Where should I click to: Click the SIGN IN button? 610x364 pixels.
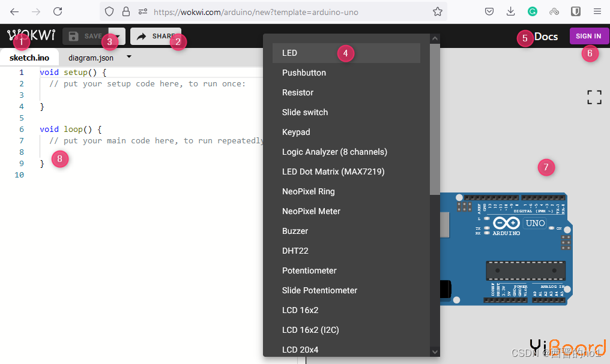588,36
